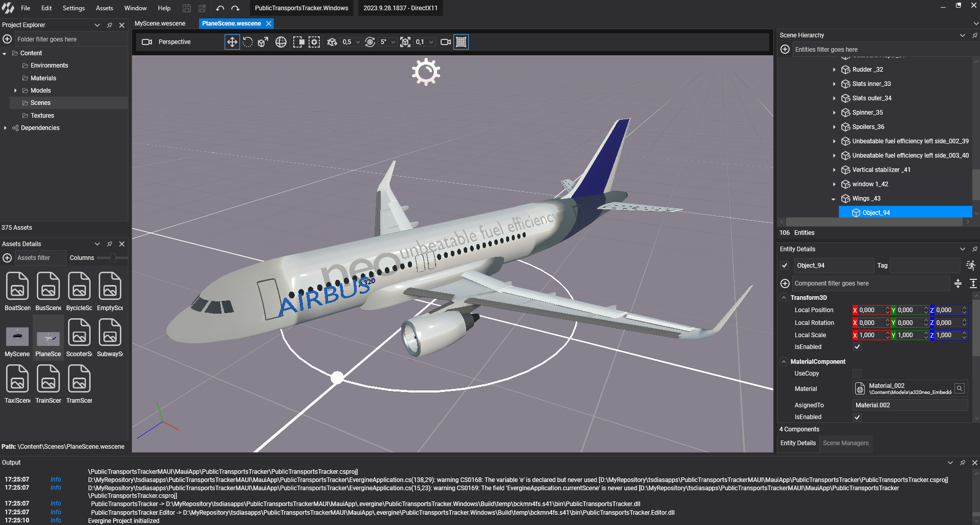The image size is (980, 525).
Task: Click the Save All icon
Action: [x=202, y=8]
